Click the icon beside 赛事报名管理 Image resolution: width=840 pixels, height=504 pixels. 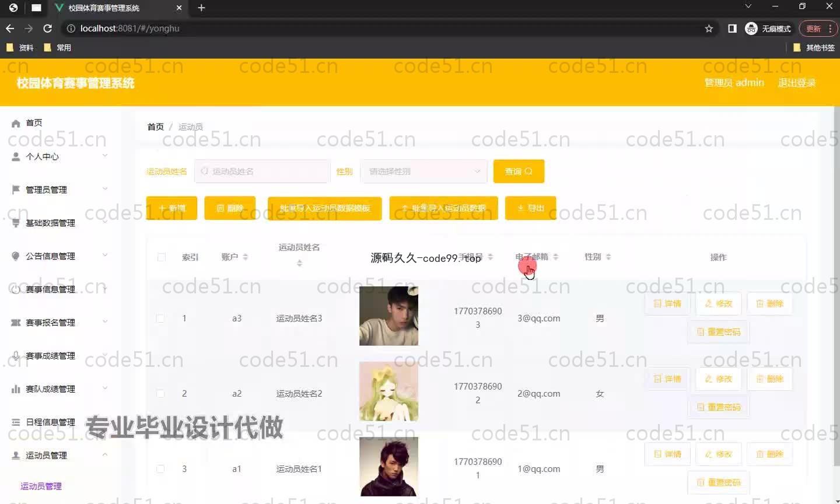(x=16, y=323)
